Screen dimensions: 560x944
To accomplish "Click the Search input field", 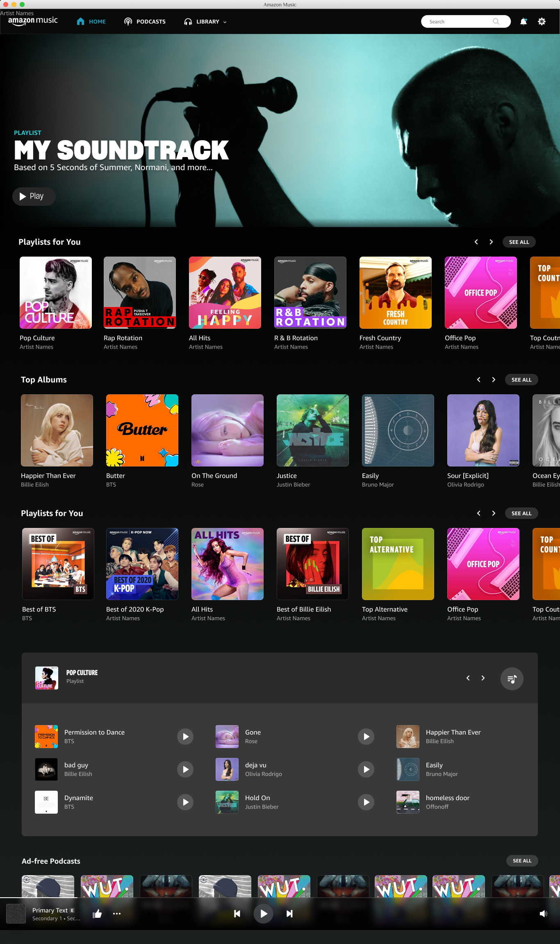I will click(x=466, y=22).
